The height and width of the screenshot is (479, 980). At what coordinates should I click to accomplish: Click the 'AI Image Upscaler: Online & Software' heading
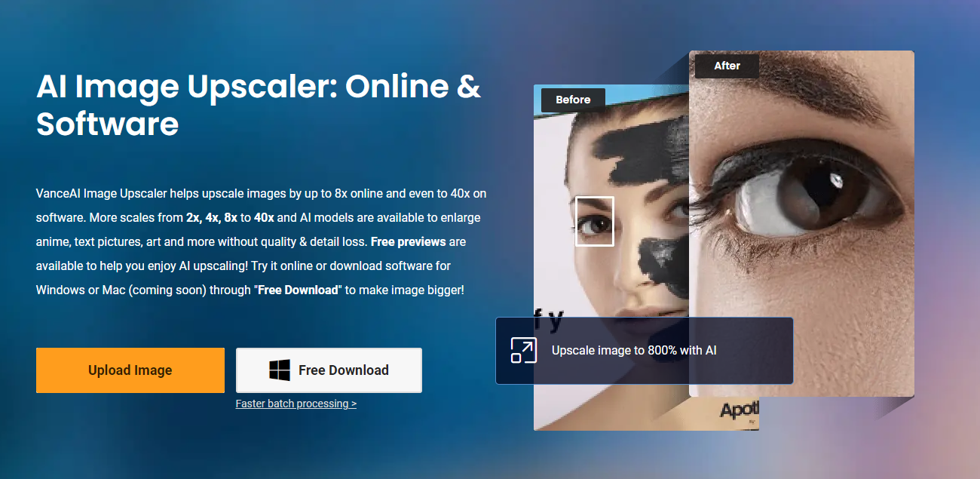click(x=259, y=105)
